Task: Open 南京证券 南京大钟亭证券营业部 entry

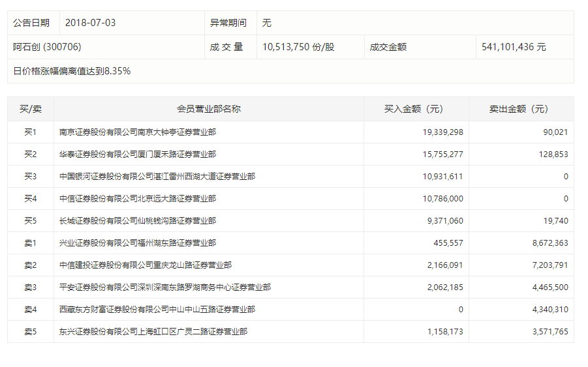Action: (x=138, y=132)
